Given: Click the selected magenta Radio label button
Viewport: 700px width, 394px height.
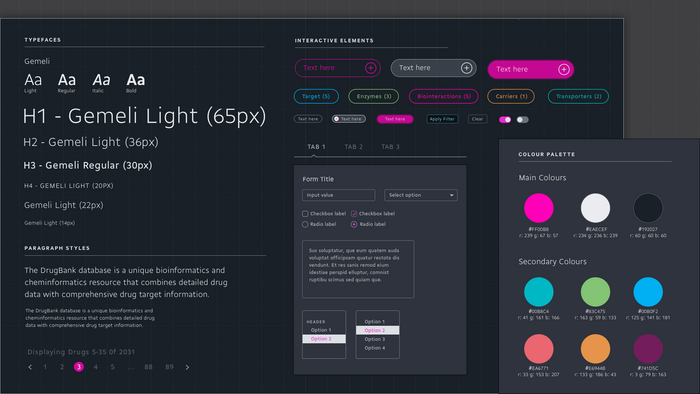Looking at the screenshot, I should pos(354,224).
